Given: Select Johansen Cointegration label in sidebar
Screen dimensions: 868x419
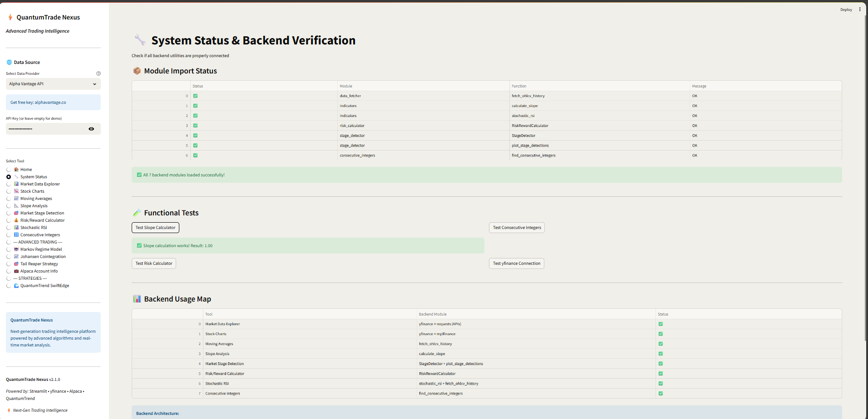Looking at the screenshot, I should click(43, 257).
